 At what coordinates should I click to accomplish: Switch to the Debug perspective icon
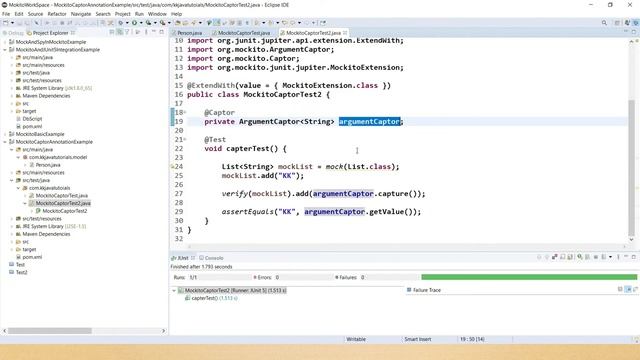coord(636,23)
